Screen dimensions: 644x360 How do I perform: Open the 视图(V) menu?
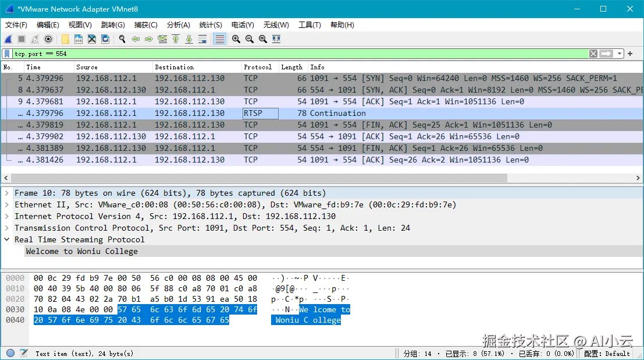coord(80,25)
